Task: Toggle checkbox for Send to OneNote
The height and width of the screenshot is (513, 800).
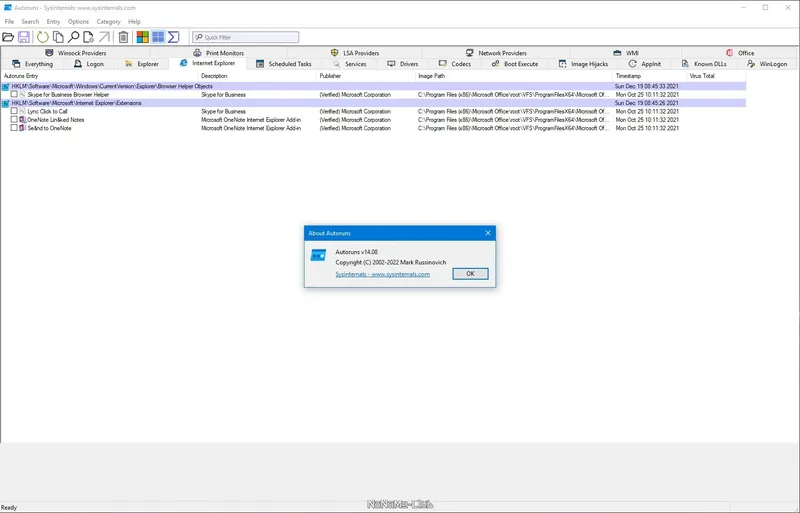Action: click(14, 128)
